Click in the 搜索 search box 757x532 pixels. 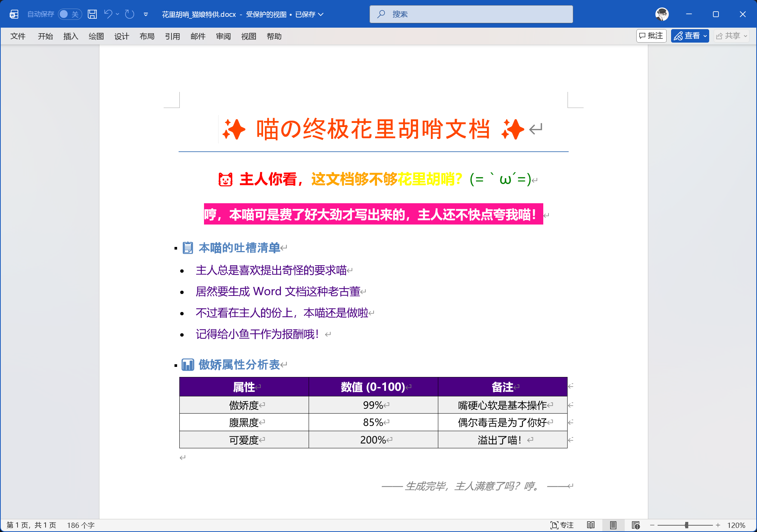pos(471,14)
